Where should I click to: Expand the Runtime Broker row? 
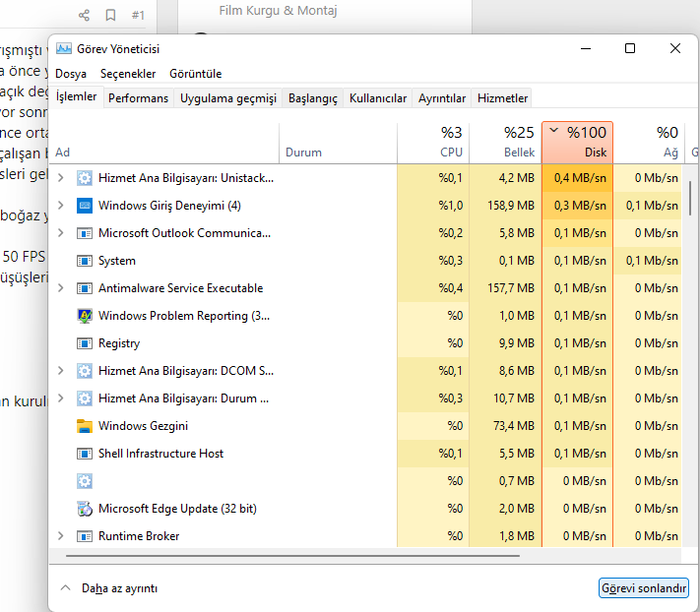[x=61, y=536]
